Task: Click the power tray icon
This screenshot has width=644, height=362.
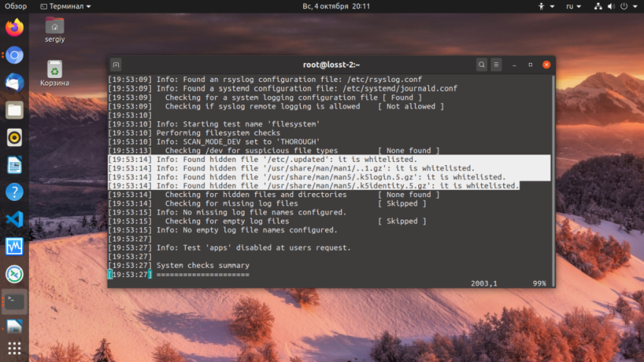Action: pyautogui.click(x=624, y=6)
